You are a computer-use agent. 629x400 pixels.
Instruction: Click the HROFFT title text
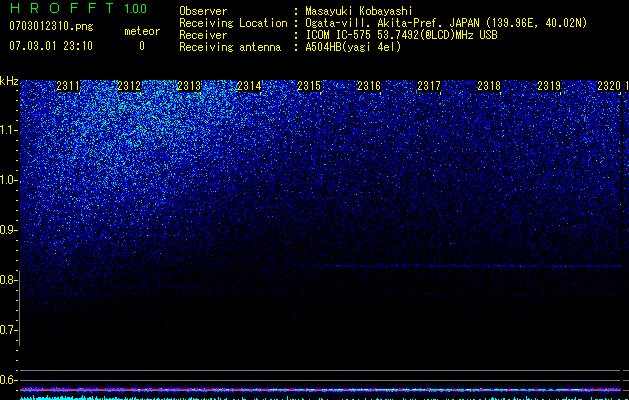tap(62, 8)
